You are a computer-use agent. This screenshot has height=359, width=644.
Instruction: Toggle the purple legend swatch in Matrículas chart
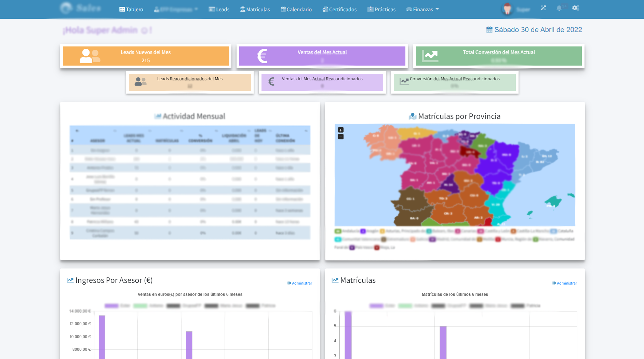pos(376,306)
